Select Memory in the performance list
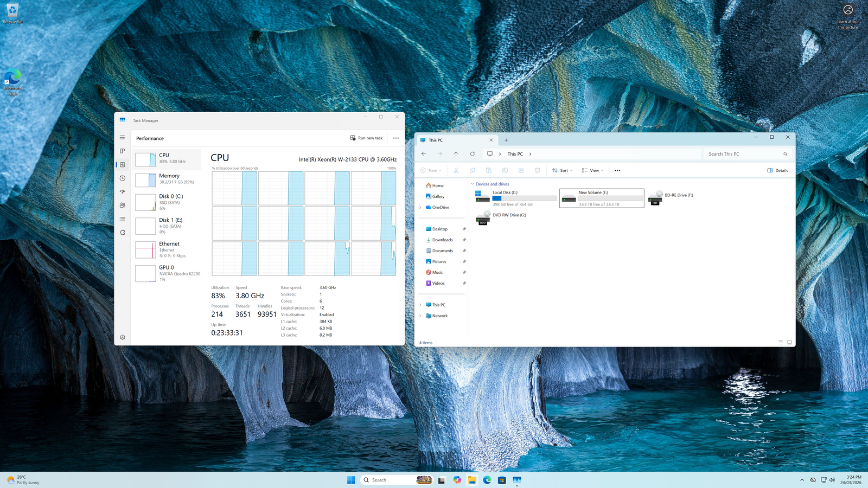The width and height of the screenshot is (868, 488). pyautogui.click(x=168, y=179)
